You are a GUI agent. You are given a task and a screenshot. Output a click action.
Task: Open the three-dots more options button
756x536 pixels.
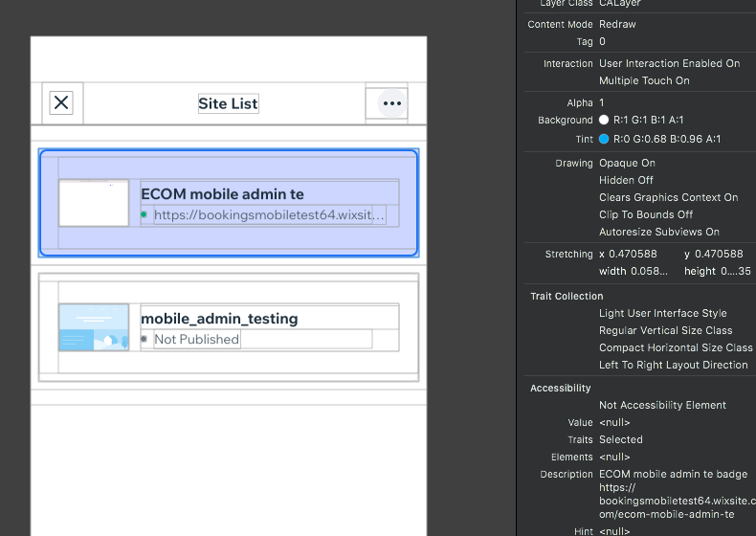pos(392,103)
